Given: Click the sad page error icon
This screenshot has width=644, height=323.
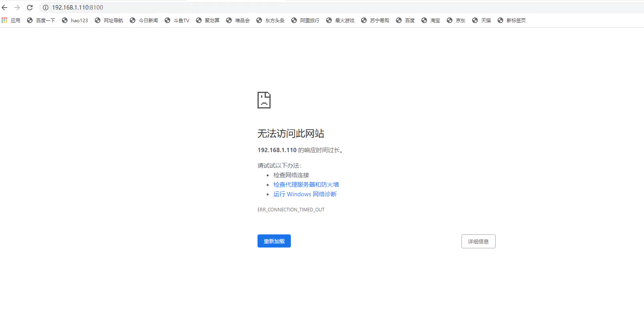Looking at the screenshot, I should coord(264,100).
